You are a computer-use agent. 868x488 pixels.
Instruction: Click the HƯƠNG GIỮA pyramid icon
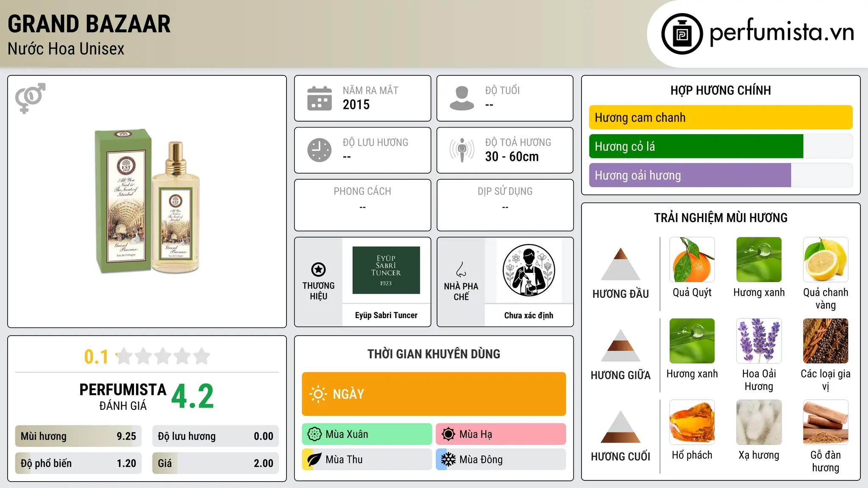(620, 345)
